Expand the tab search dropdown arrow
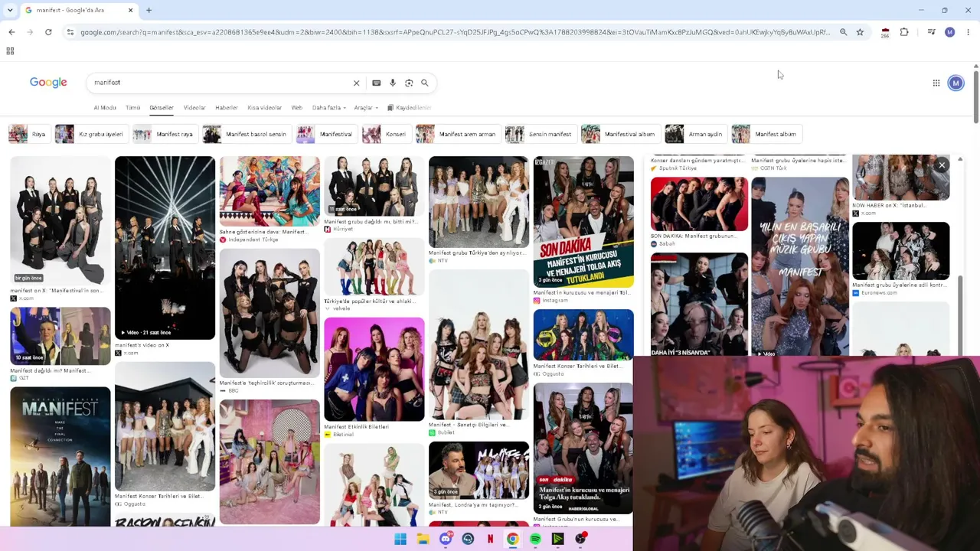The height and width of the screenshot is (551, 980). click(11, 10)
